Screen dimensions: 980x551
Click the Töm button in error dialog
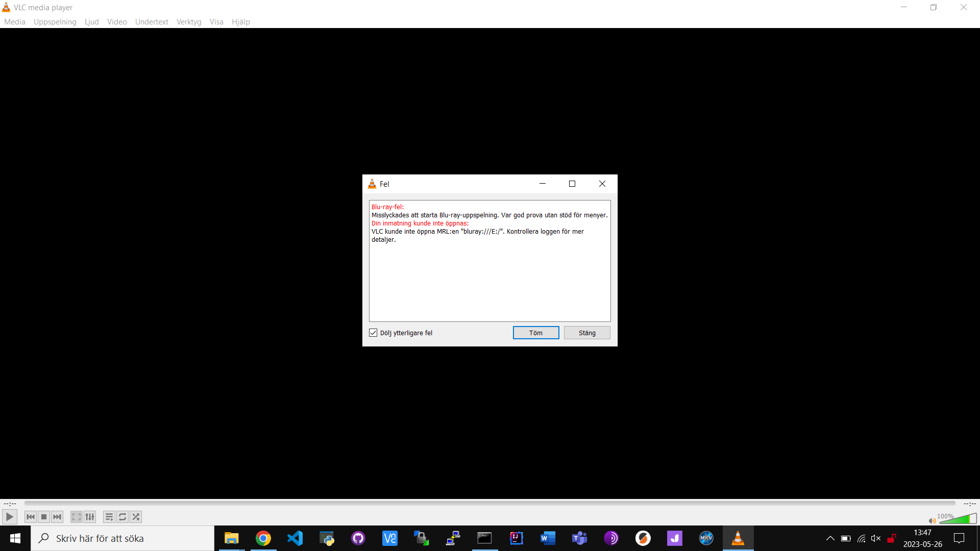(536, 333)
